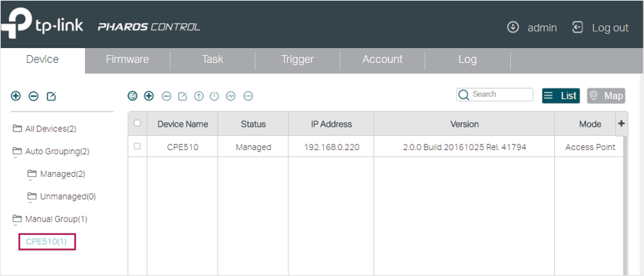
Task: Edit device using toolbar pencil icon
Action: (182, 96)
